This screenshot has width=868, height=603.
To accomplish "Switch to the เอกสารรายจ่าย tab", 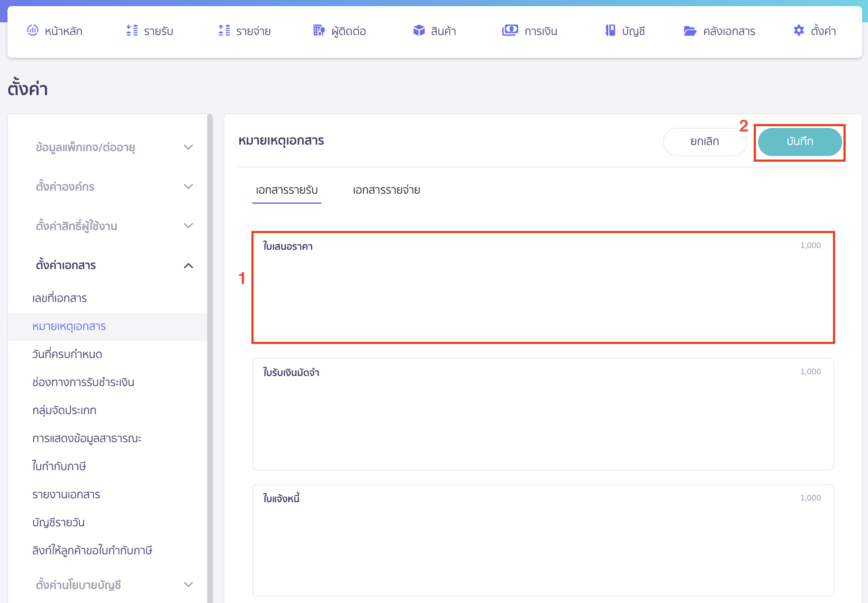I will (x=386, y=190).
